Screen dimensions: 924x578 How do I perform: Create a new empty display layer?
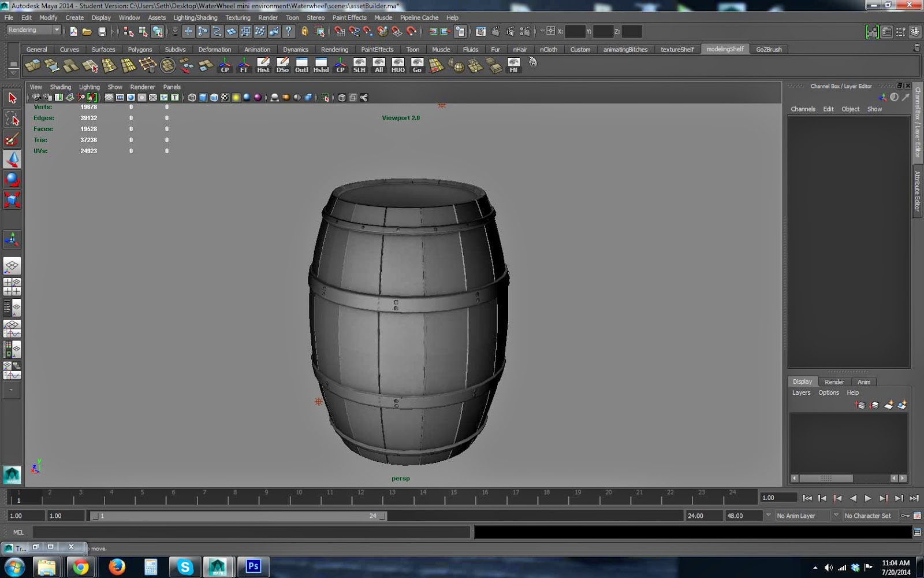[x=889, y=405]
